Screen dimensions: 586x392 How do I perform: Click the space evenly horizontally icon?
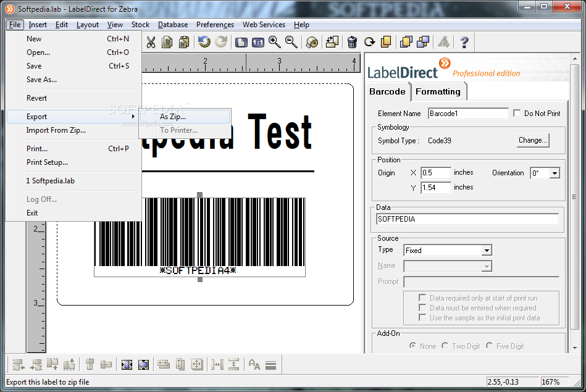tap(217, 364)
